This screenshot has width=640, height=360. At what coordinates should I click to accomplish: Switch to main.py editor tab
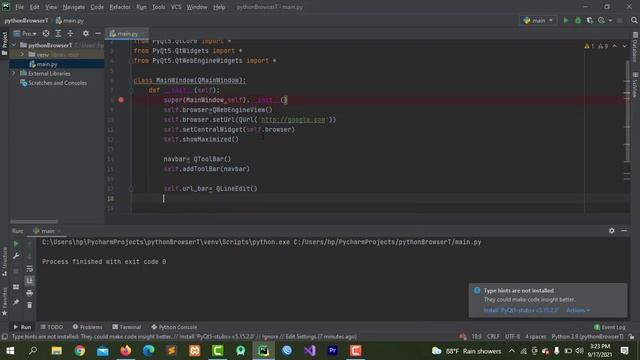tap(126, 33)
